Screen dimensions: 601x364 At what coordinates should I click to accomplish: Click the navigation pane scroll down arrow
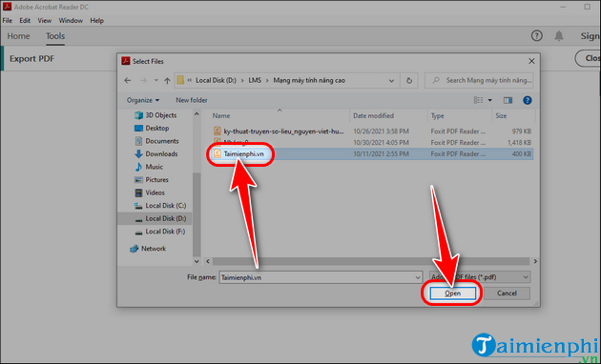pyautogui.click(x=197, y=261)
